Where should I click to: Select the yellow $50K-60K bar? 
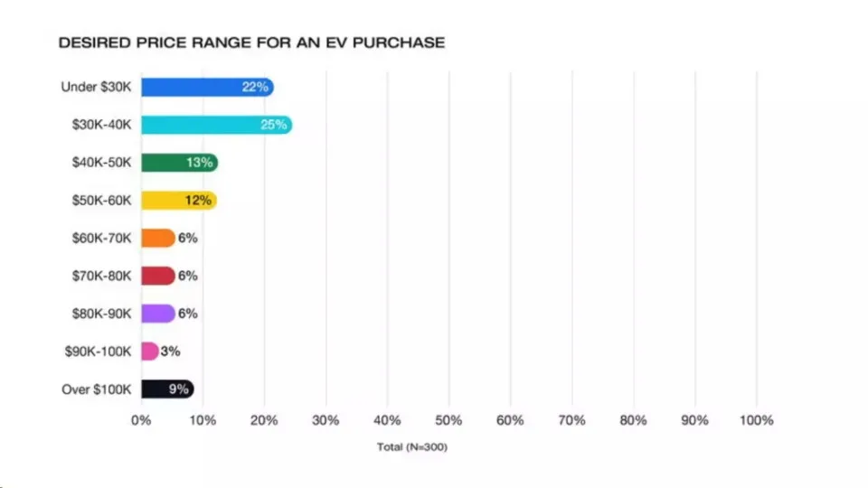point(178,201)
